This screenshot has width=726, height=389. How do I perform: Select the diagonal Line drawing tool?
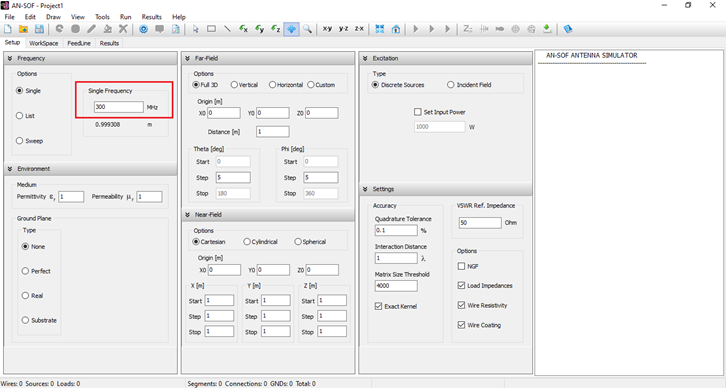(x=227, y=29)
